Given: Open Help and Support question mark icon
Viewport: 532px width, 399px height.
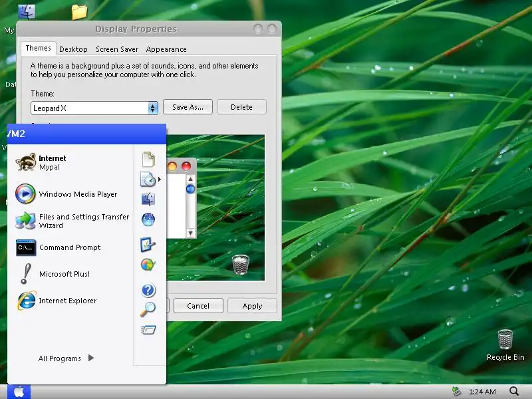Looking at the screenshot, I should (x=148, y=290).
